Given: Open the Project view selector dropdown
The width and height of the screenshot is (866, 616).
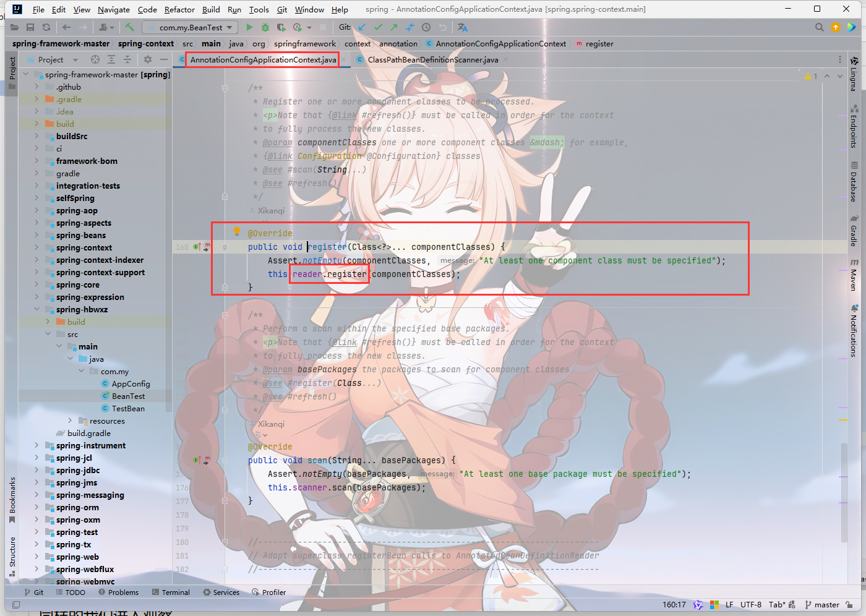Looking at the screenshot, I should 58,59.
